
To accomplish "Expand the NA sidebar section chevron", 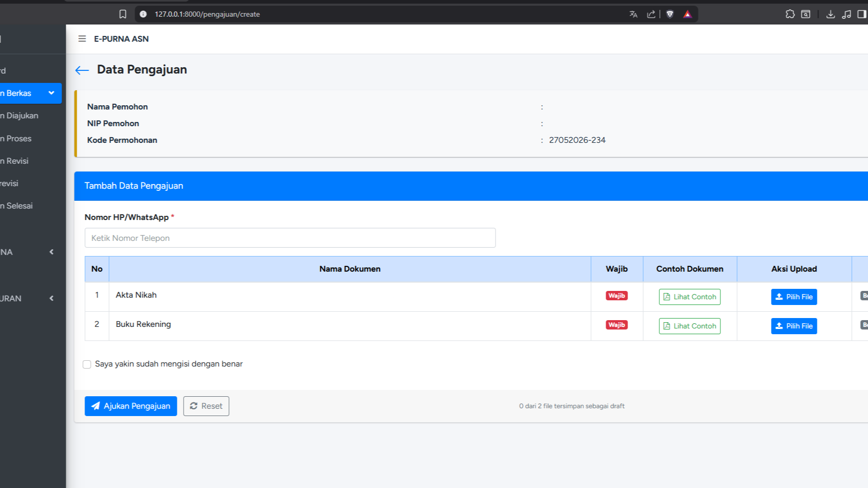I will (x=51, y=252).
